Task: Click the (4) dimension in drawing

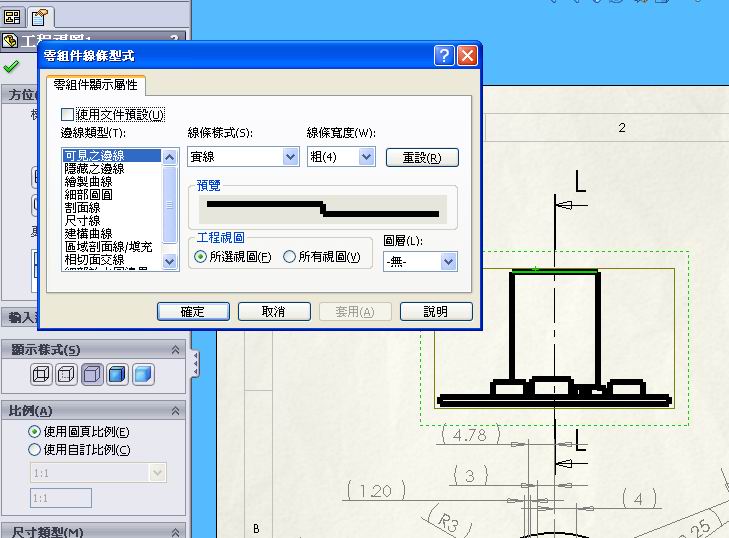Action: pyautogui.click(x=639, y=499)
